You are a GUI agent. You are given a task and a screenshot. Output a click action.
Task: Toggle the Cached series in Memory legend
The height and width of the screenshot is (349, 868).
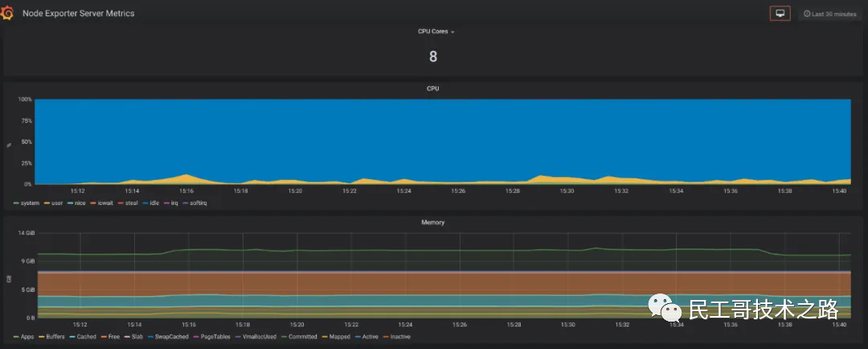tap(83, 337)
